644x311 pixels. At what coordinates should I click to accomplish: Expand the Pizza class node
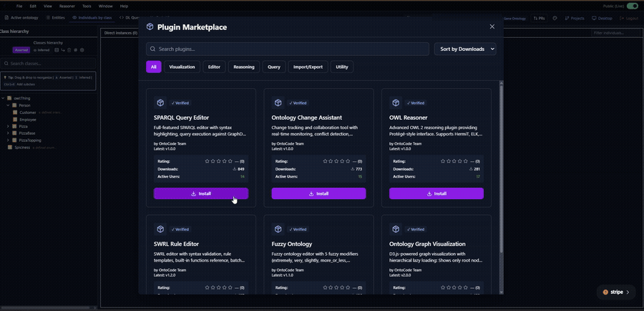[x=8, y=126]
